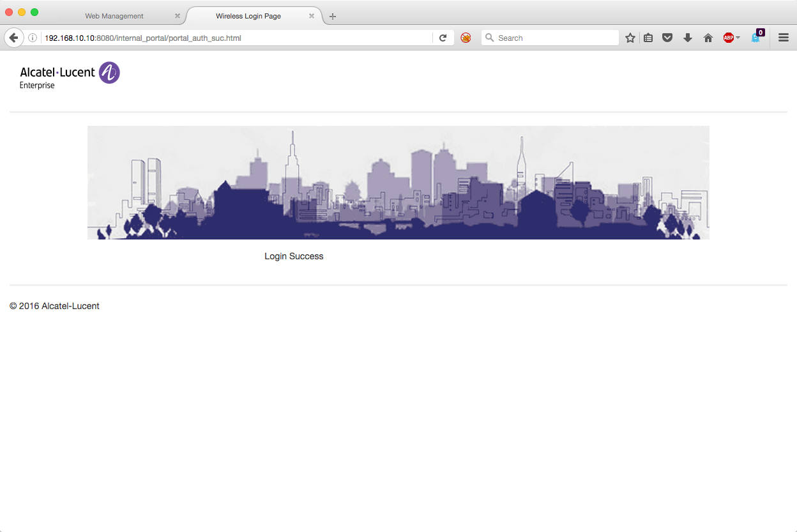Bookmark this page with the star

click(630, 38)
